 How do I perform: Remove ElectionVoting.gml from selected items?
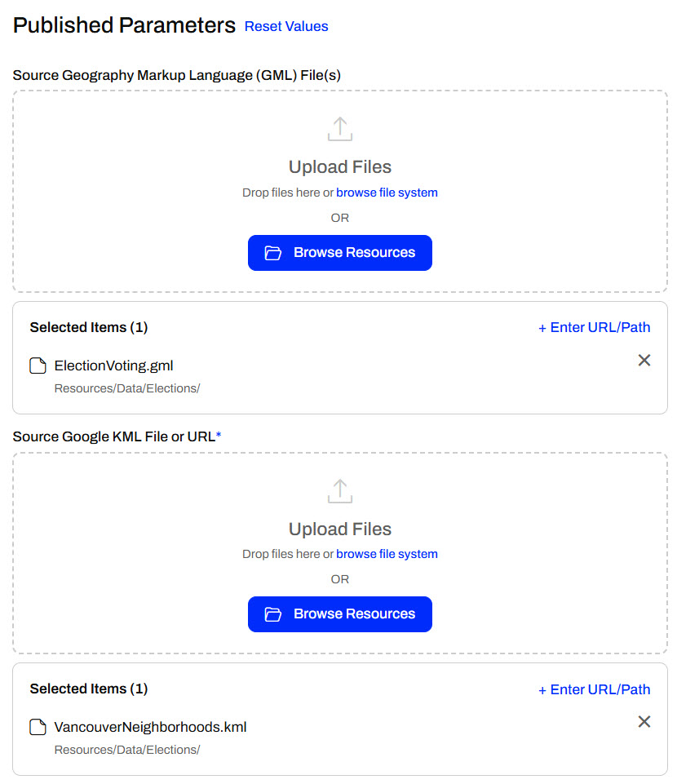pyautogui.click(x=644, y=360)
